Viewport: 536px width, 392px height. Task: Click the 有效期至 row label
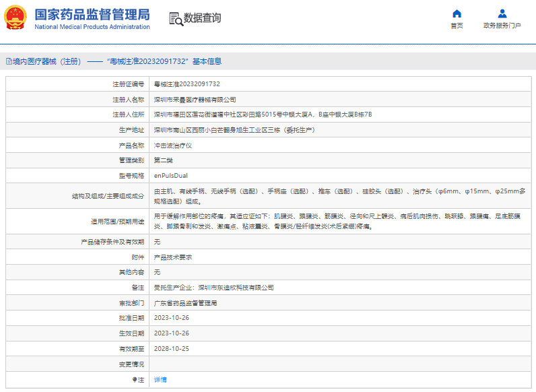click(x=131, y=349)
